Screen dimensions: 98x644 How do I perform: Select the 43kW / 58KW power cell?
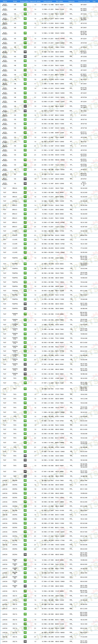(59, 456)
